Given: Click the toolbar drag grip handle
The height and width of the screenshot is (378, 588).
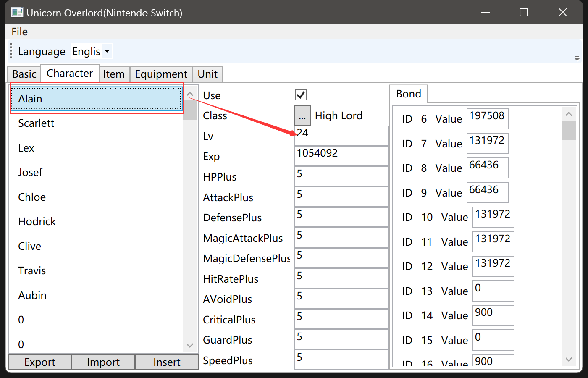Looking at the screenshot, I should pyautogui.click(x=11, y=51).
